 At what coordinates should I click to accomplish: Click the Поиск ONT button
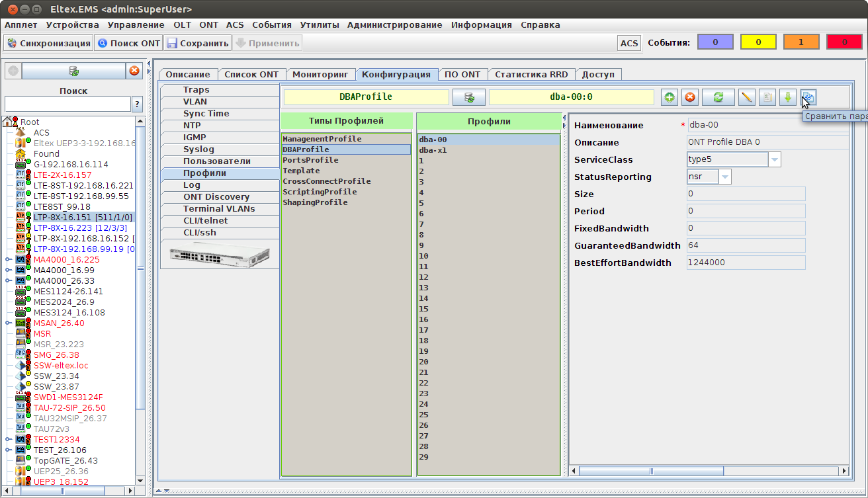click(129, 43)
